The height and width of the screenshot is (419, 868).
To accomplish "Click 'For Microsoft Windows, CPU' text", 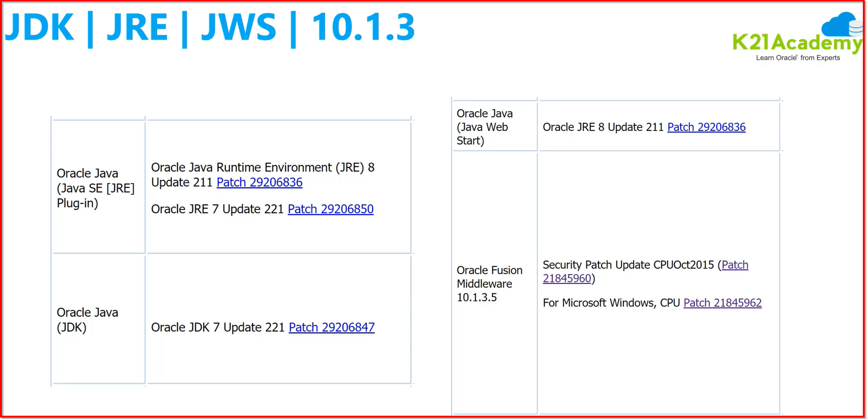I will (612, 303).
